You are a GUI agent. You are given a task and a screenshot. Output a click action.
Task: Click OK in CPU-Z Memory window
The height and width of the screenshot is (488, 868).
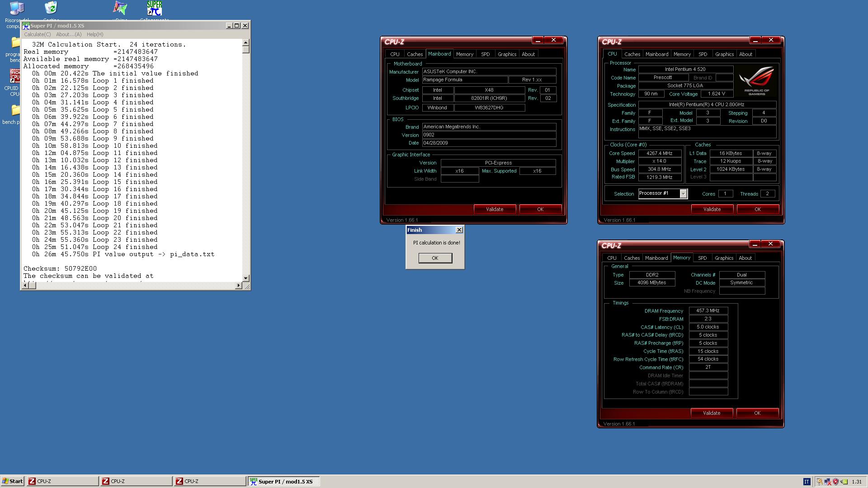tap(757, 413)
